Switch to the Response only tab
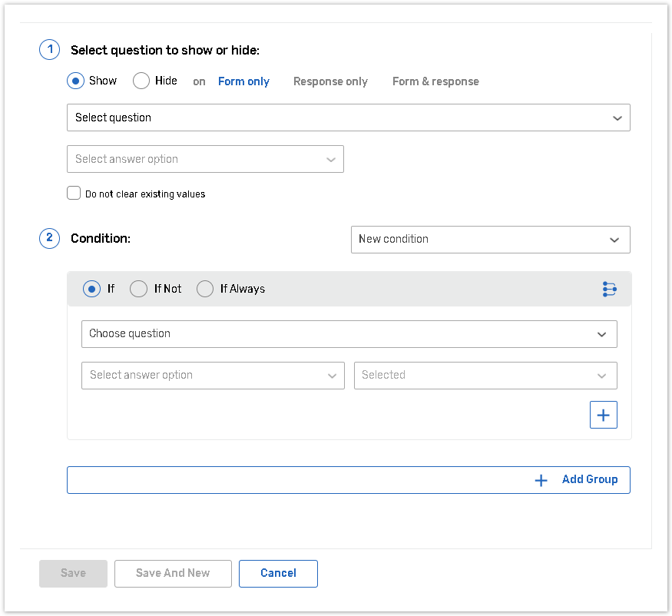This screenshot has height=616, width=672. click(x=330, y=81)
